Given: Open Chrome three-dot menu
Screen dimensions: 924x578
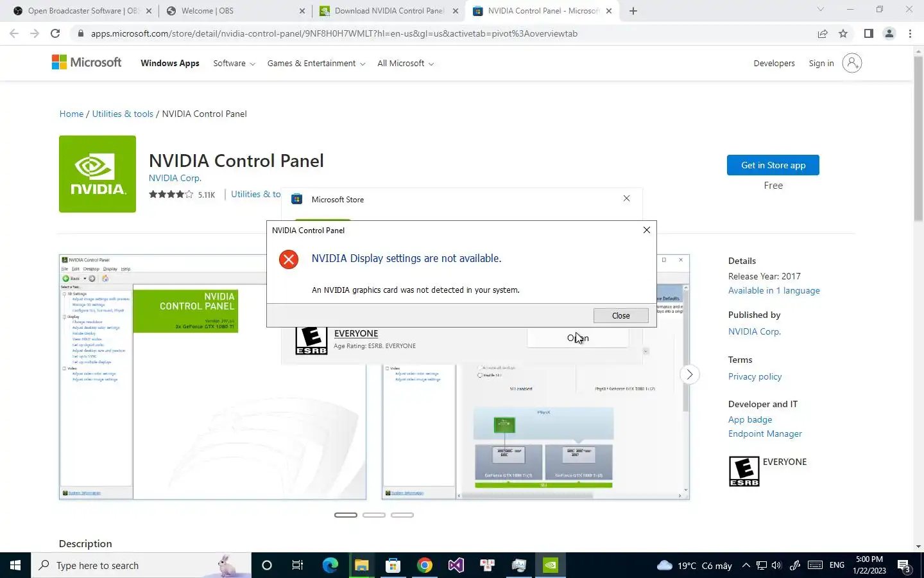Looking at the screenshot, I should (x=910, y=33).
